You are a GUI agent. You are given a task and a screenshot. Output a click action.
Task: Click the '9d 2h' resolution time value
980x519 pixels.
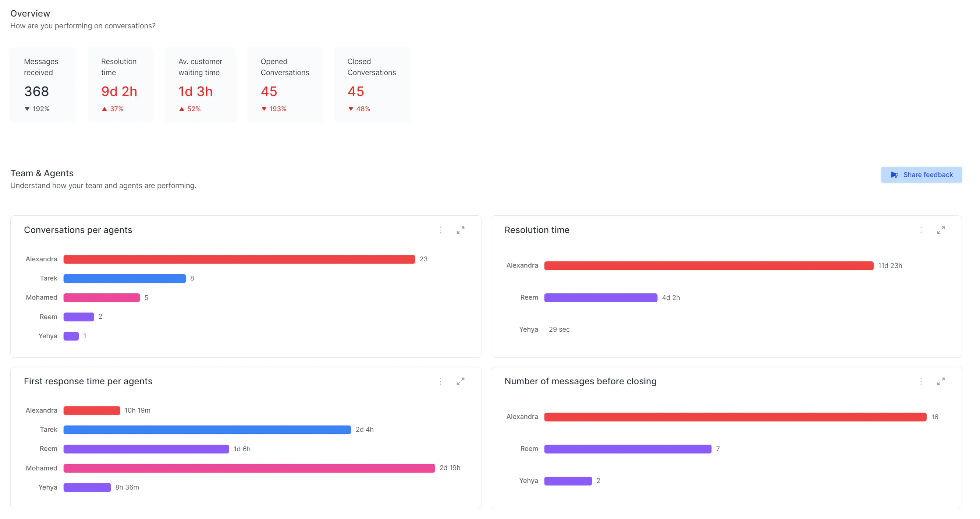point(119,91)
